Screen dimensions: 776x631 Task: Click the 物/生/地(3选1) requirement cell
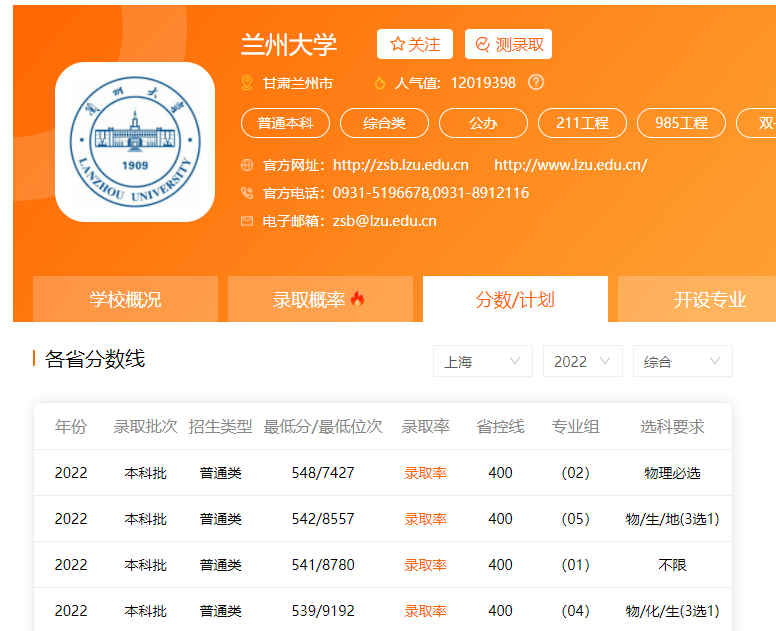click(672, 519)
